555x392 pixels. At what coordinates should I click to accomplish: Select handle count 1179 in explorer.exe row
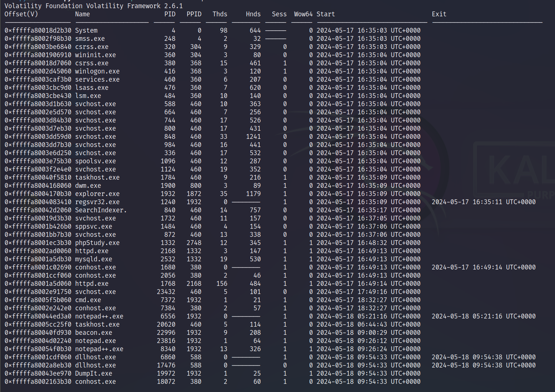click(253, 194)
